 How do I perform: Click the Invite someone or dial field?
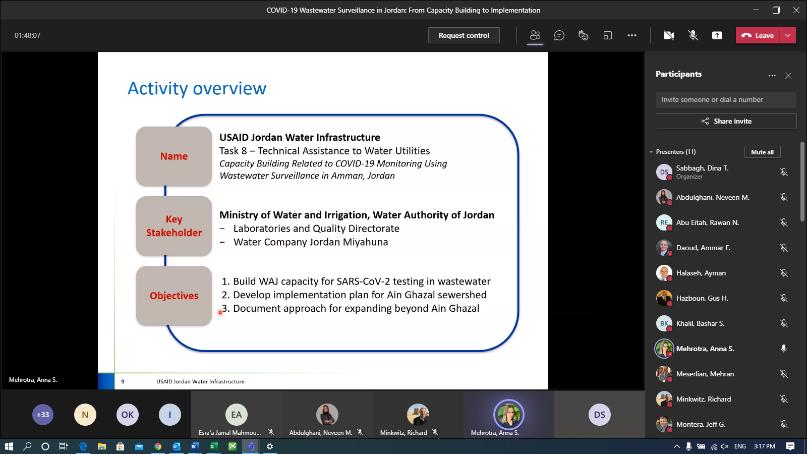click(726, 99)
